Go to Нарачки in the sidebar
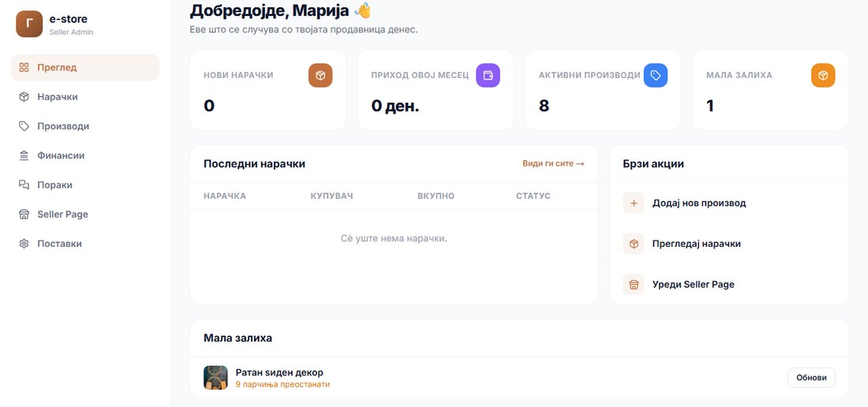Screen dimensions: 868x407 [85, 97]
